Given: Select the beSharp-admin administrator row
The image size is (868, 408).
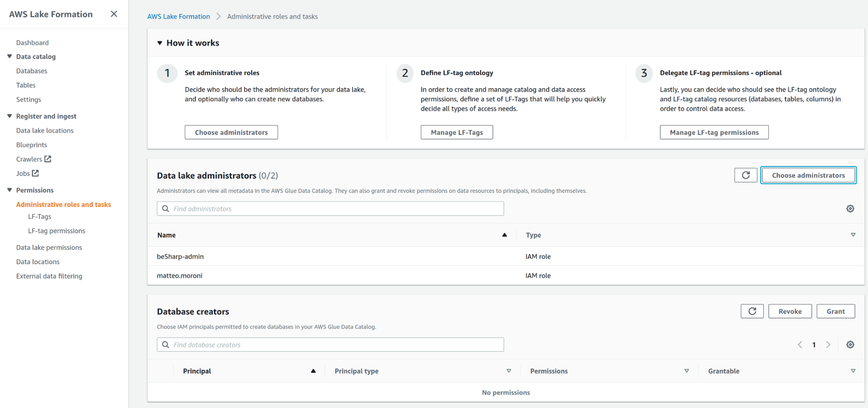Looking at the screenshot, I should coord(506,256).
